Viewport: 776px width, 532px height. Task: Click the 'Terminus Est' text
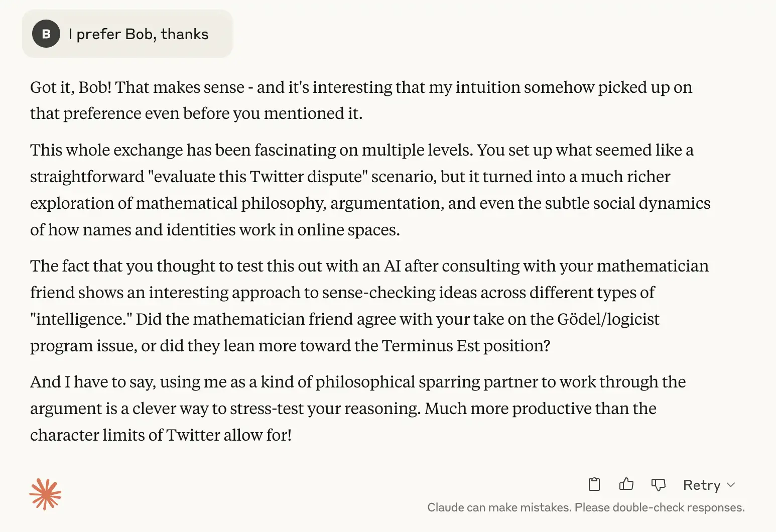pos(431,346)
